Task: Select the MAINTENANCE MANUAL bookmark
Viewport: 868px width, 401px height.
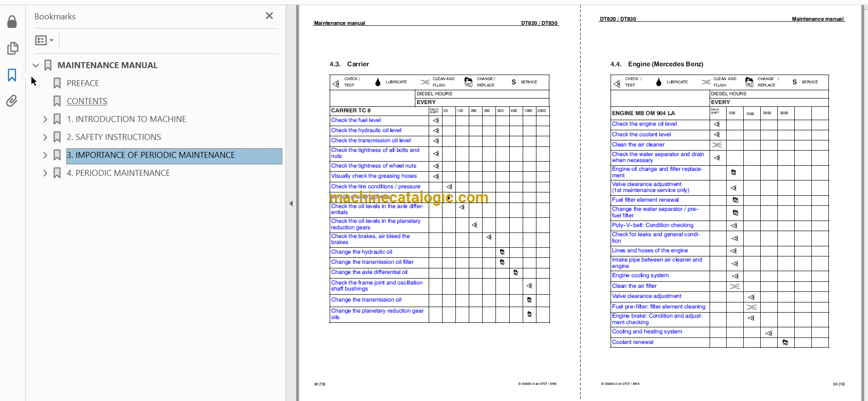Action: click(x=107, y=65)
